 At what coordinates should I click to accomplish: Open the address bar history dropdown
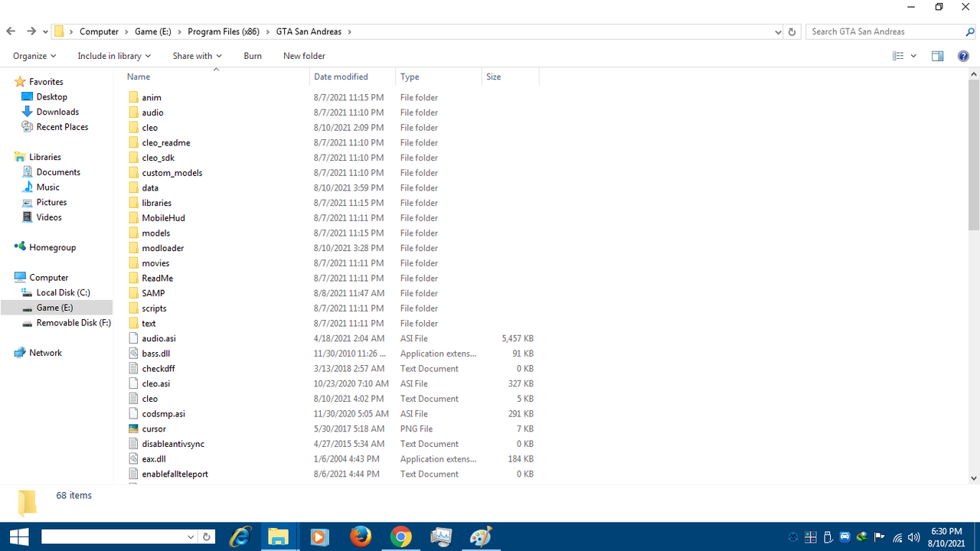click(x=778, y=31)
